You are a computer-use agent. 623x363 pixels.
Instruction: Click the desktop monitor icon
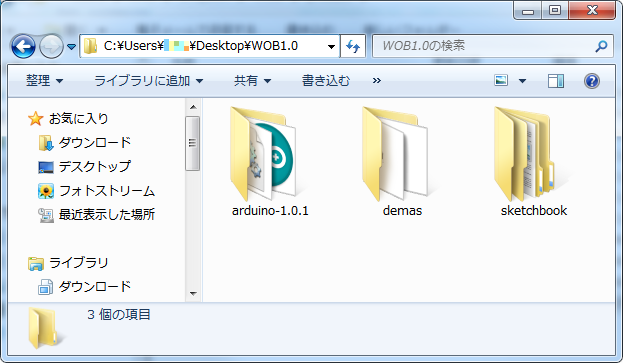[46, 167]
